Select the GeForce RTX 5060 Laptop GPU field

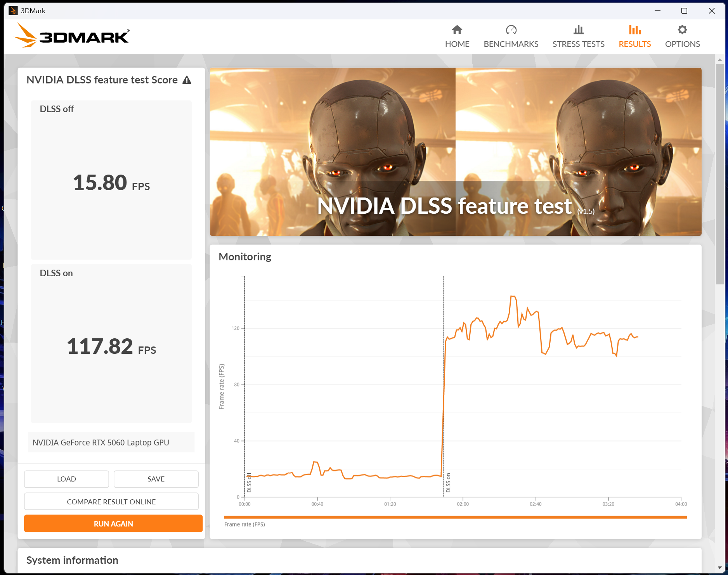pyautogui.click(x=111, y=442)
